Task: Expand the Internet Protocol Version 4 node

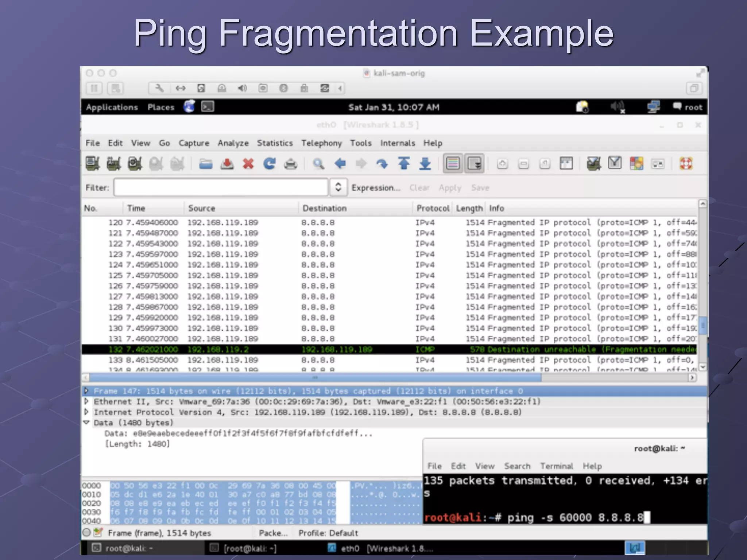Action: (86, 412)
